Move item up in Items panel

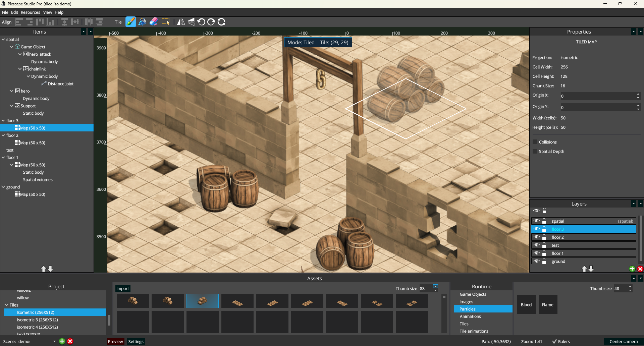[44, 269]
